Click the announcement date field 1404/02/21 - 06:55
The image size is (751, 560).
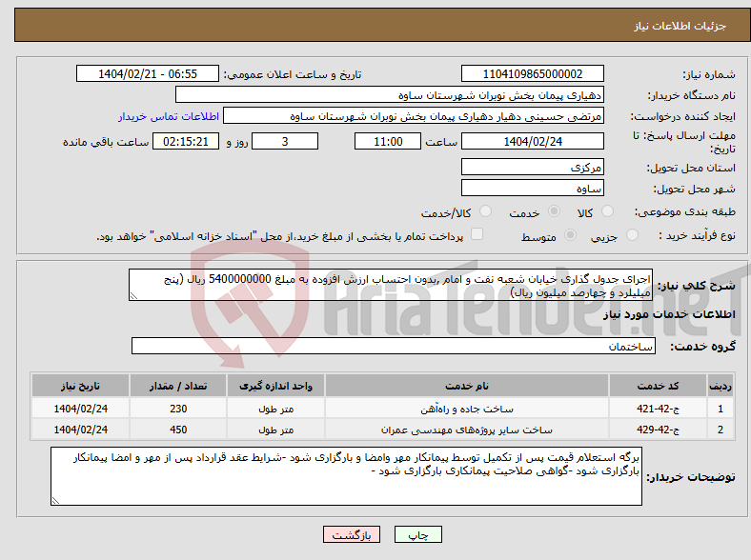coord(148,73)
